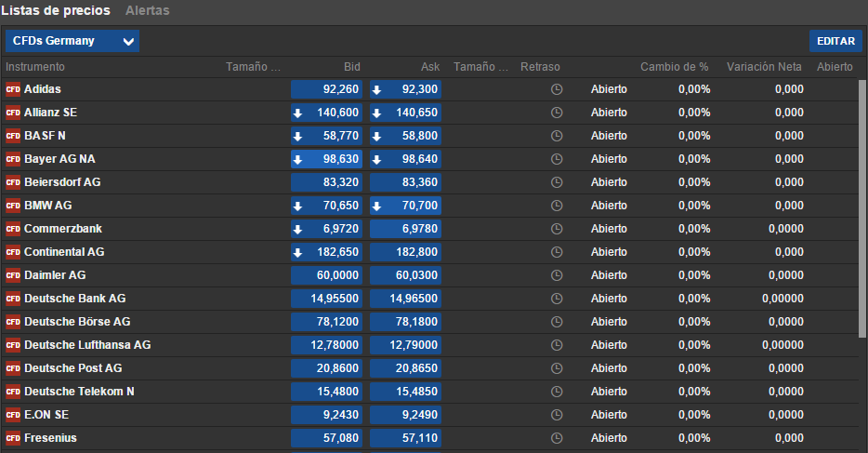Click Bayer AG NA ask 98,640

coord(405,159)
